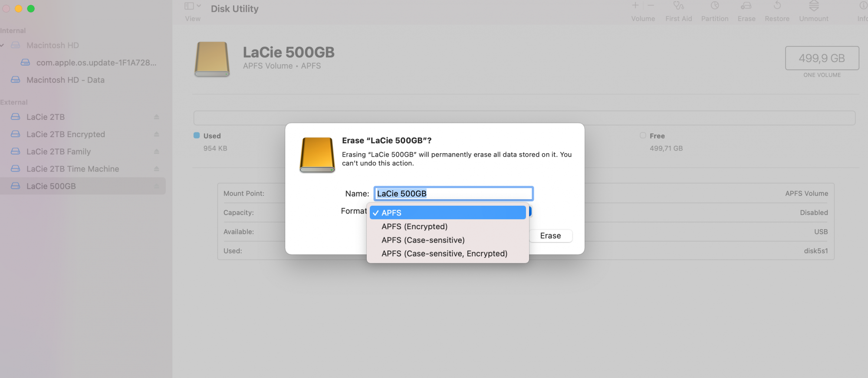
Task: Click the 'USB' connection value
Action: click(821, 232)
